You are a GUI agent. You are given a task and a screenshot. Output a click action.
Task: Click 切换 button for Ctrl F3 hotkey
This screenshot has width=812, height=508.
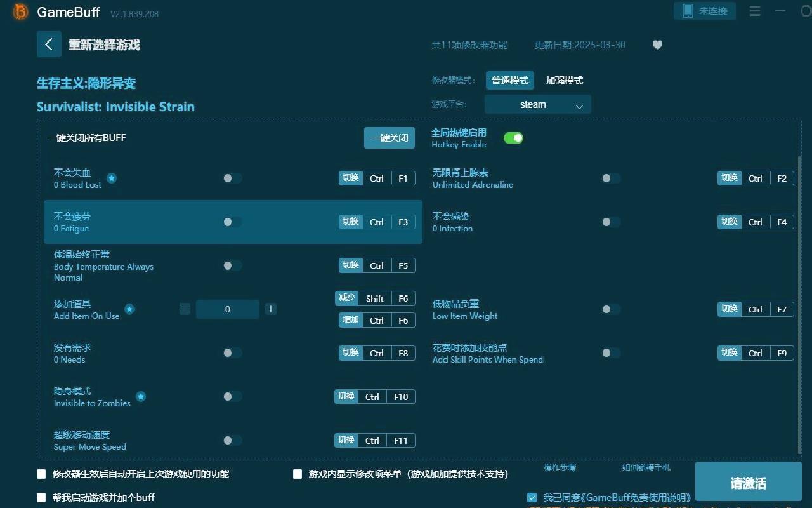point(351,222)
